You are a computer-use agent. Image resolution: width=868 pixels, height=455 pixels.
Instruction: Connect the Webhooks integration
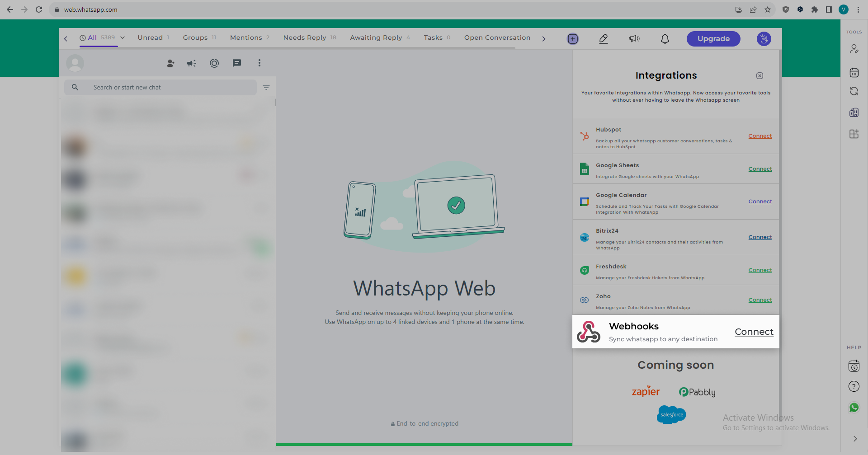click(x=754, y=332)
